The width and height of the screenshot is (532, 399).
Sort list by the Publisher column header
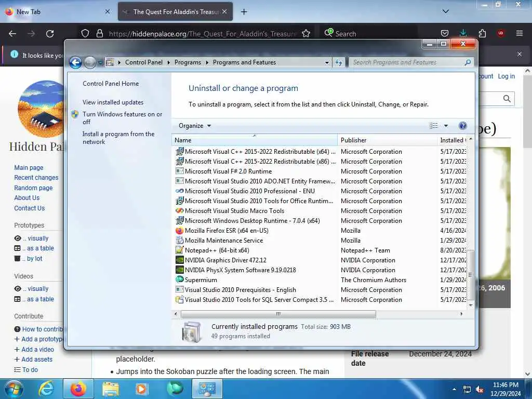point(388,140)
